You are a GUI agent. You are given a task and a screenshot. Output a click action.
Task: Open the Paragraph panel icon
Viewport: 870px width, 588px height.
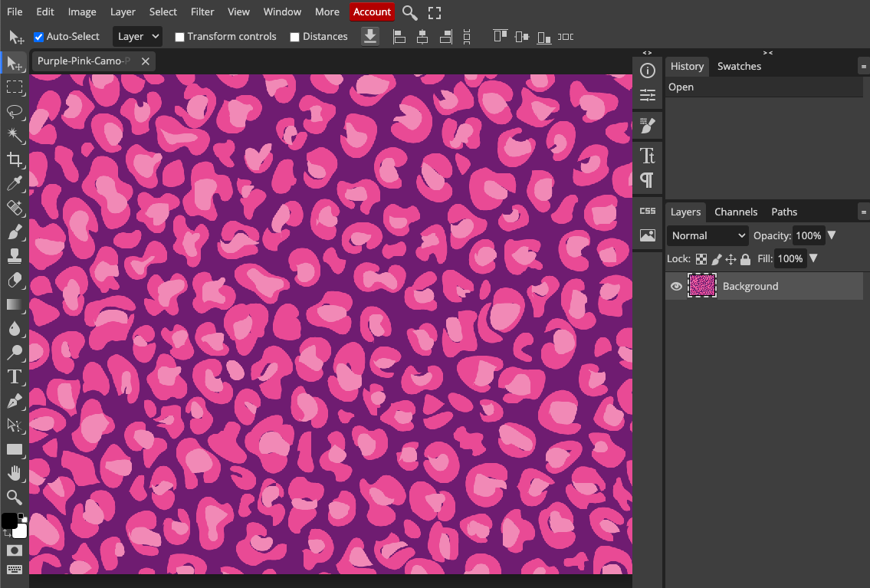[x=648, y=180]
